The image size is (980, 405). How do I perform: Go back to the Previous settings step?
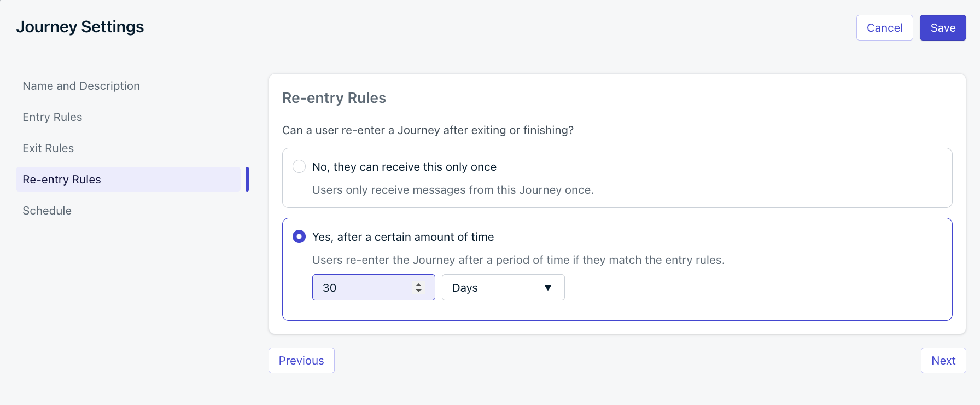tap(301, 360)
